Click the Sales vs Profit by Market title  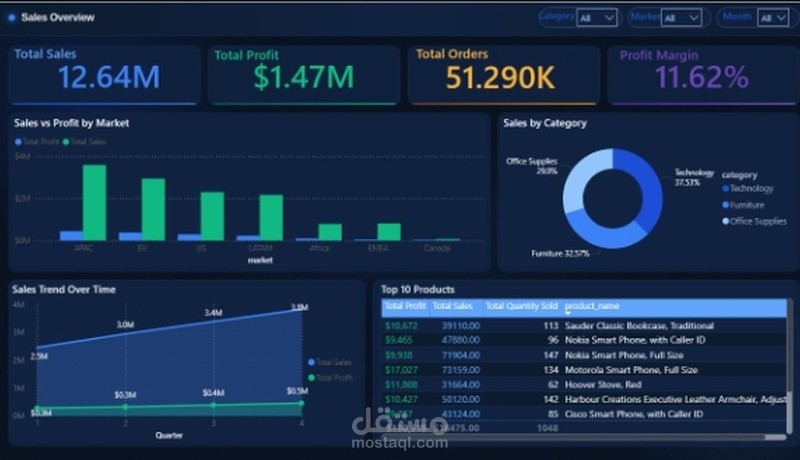click(71, 123)
